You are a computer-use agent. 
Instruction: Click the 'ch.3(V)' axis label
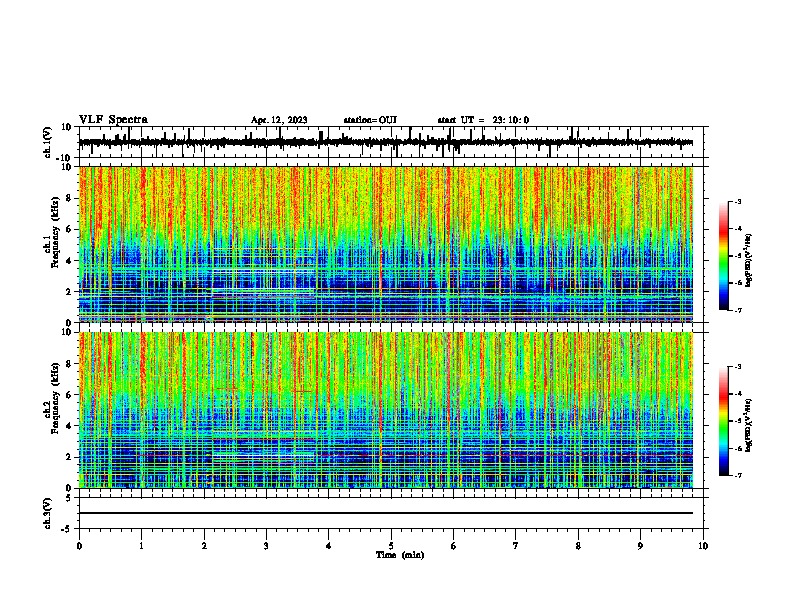point(48,513)
